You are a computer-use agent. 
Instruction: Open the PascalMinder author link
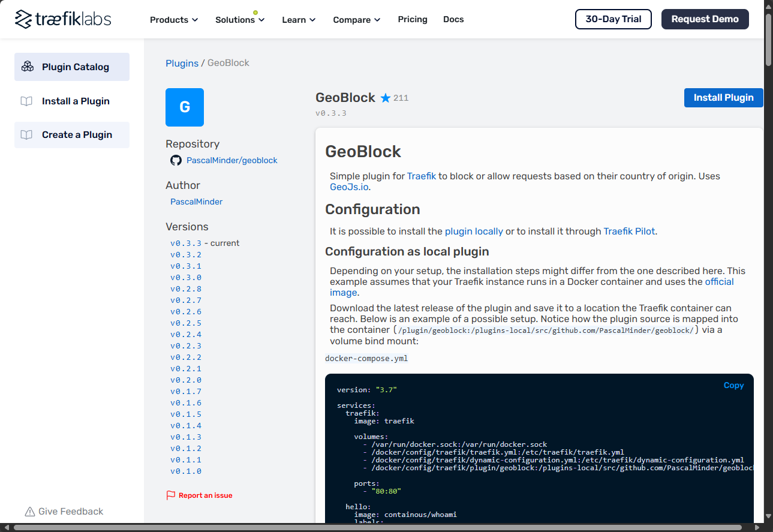(197, 202)
